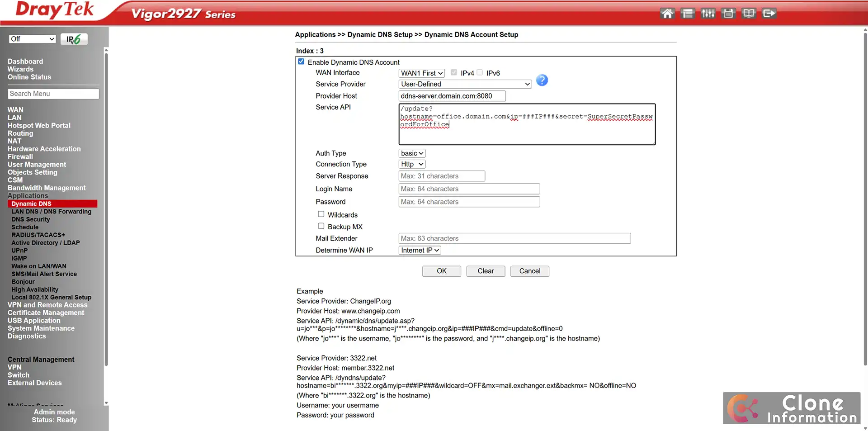The image size is (868, 431).
Task: Click the Clear button
Action: pos(486,271)
